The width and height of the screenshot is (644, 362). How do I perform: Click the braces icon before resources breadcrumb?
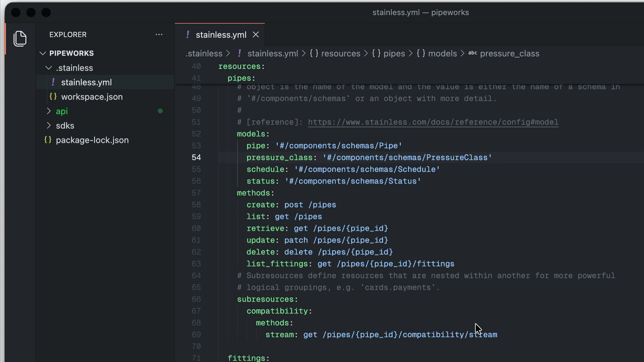point(314,53)
